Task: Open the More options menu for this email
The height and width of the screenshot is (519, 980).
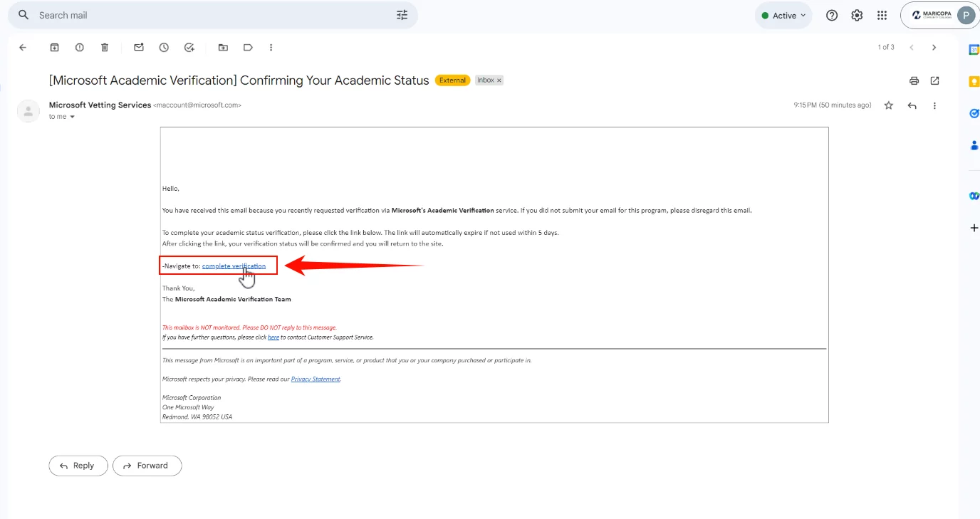Action: coord(271,47)
